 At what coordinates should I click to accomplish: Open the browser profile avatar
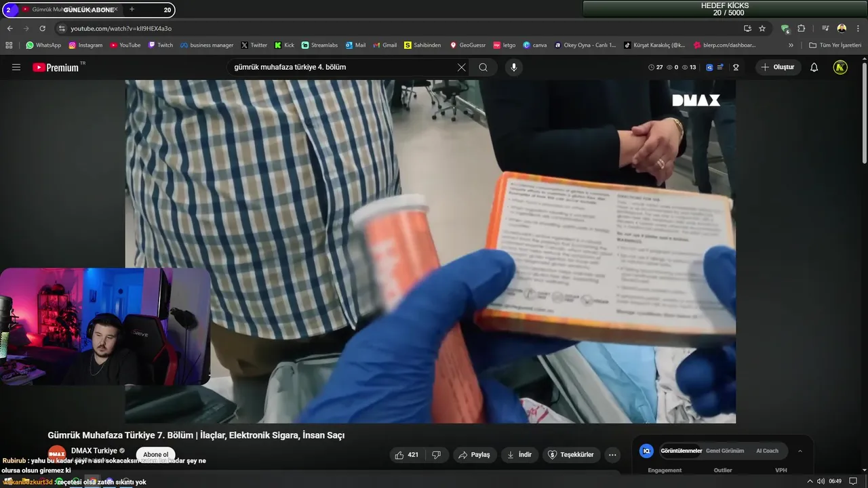pyautogui.click(x=842, y=28)
